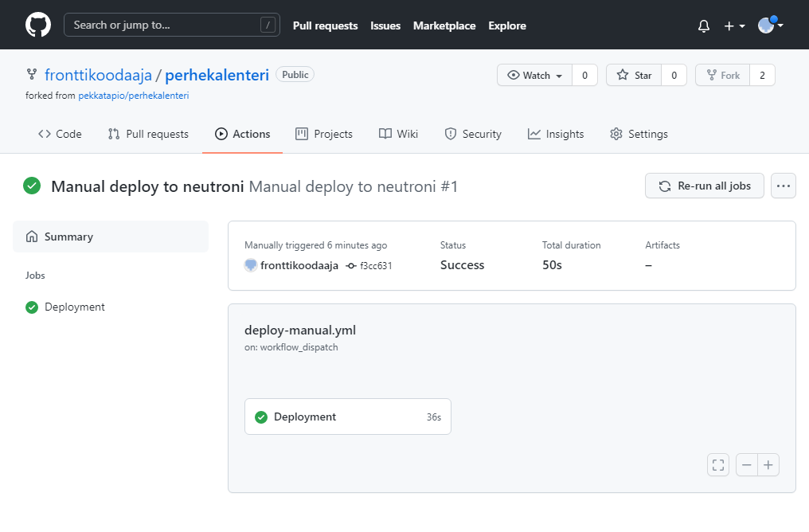
Task: Open the perhekalenteri repository link
Action: point(217,75)
